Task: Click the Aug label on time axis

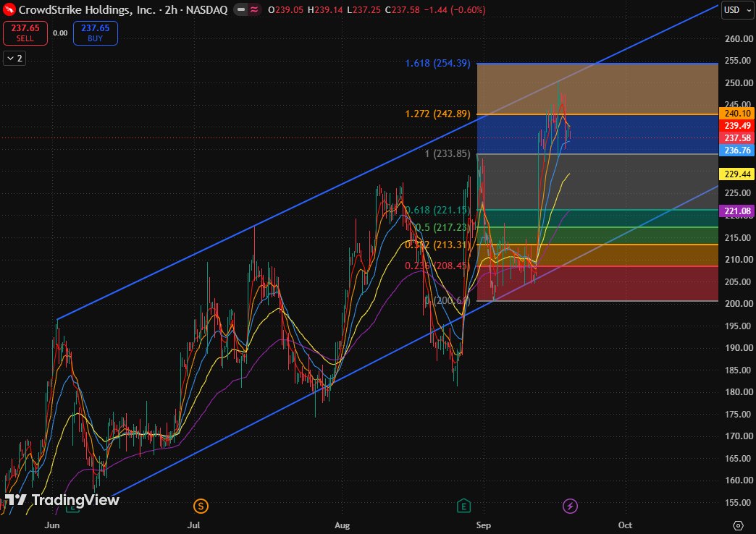Action: click(342, 525)
